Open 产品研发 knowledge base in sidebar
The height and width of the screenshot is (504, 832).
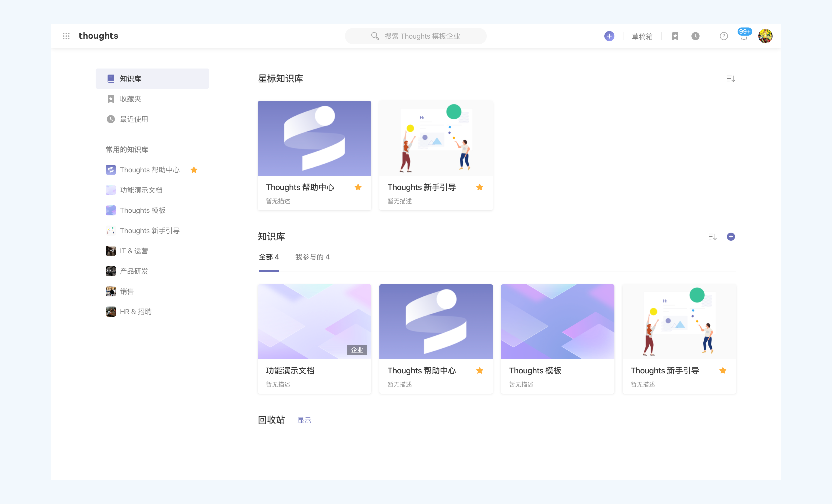(x=134, y=271)
